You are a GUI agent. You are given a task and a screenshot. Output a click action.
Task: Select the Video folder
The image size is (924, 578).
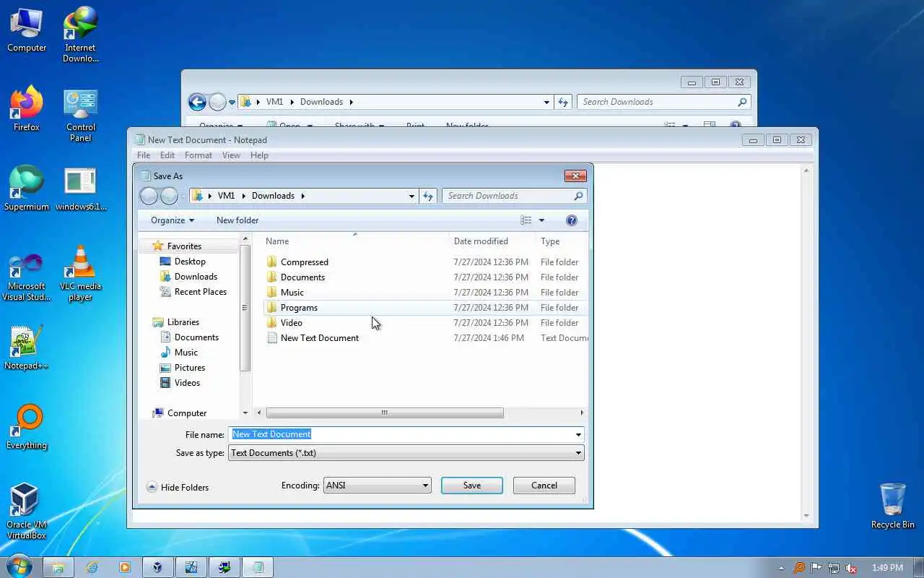(x=291, y=323)
